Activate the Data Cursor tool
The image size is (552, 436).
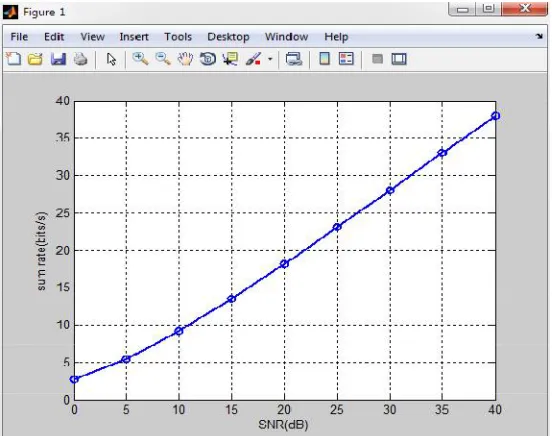pyautogui.click(x=231, y=59)
